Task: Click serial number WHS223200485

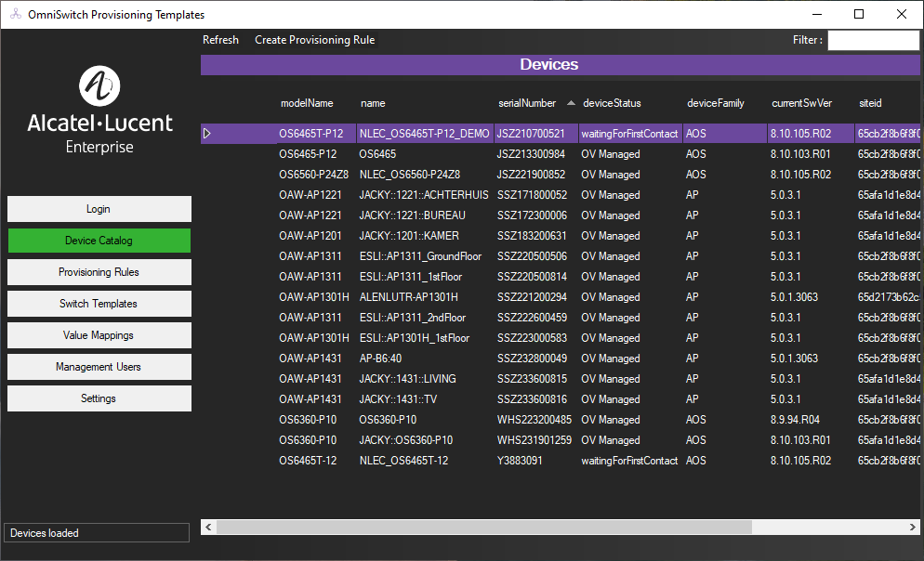Action: pos(534,420)
